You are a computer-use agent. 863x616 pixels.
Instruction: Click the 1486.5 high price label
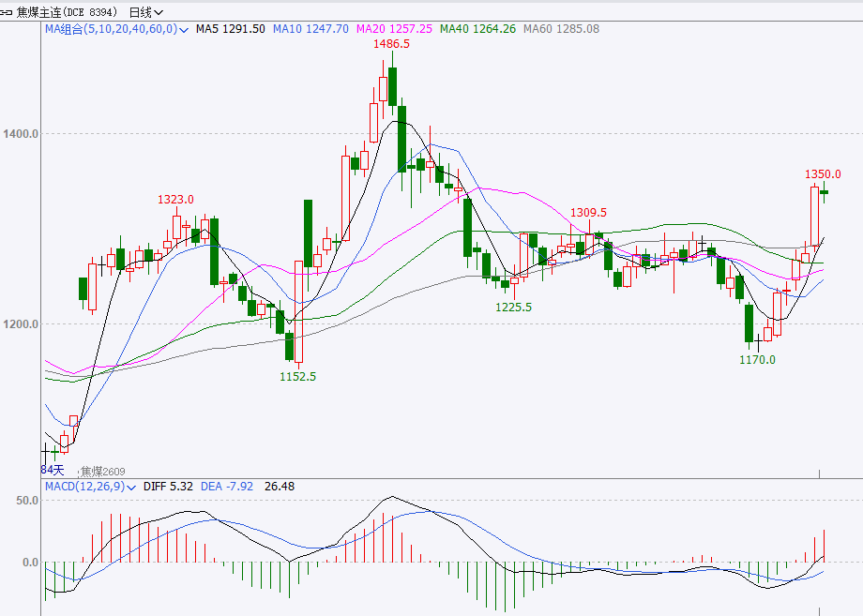click(391, 44)
